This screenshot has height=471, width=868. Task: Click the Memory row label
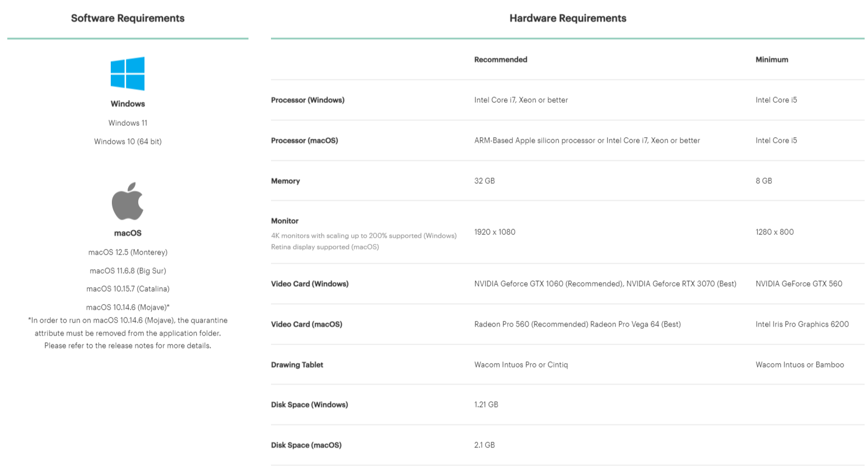[x=285, y=181]
